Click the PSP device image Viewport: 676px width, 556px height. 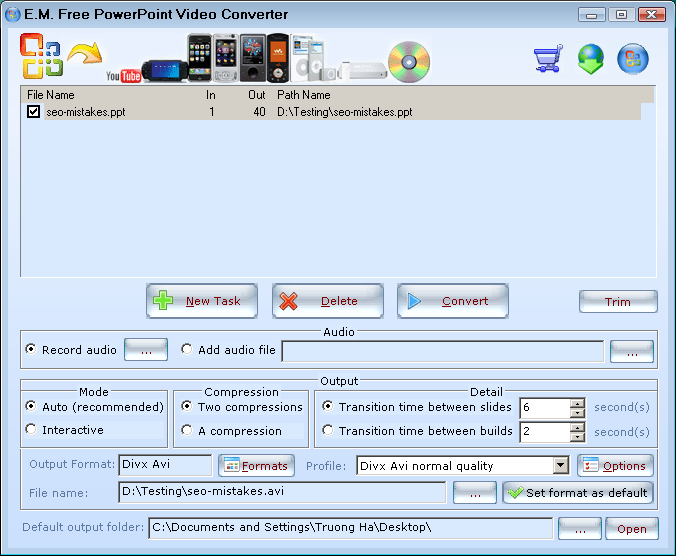coord(165,71)
